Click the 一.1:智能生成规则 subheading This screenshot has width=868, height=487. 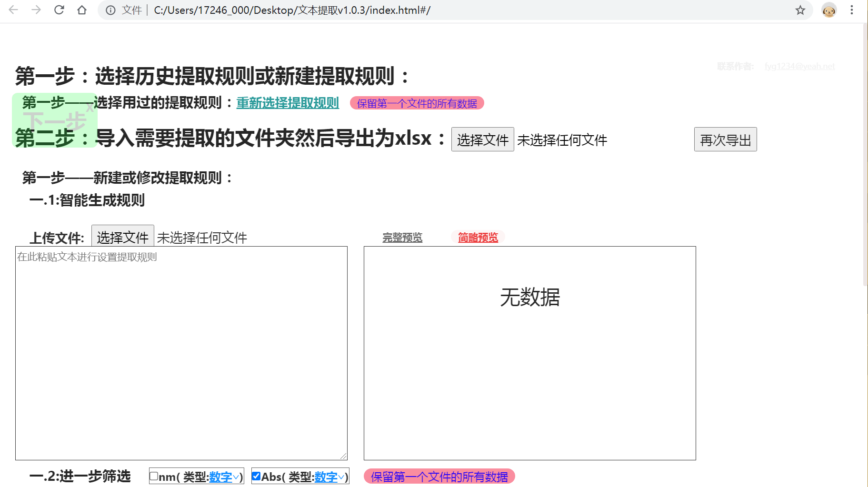(x=87, y=200)
